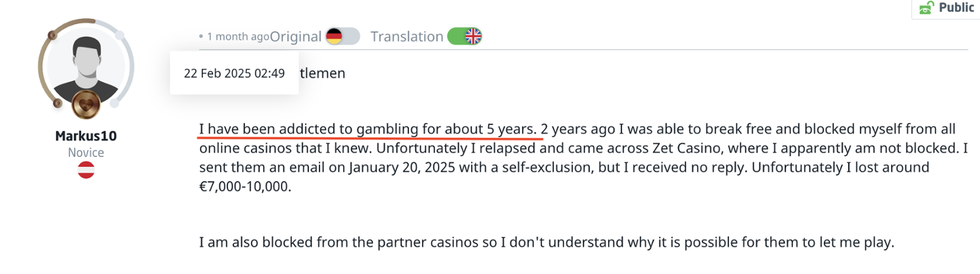Viewport: 980px width, 274px height.
Task: Click the green unlocked padlock icon
Action: [926, 8]
